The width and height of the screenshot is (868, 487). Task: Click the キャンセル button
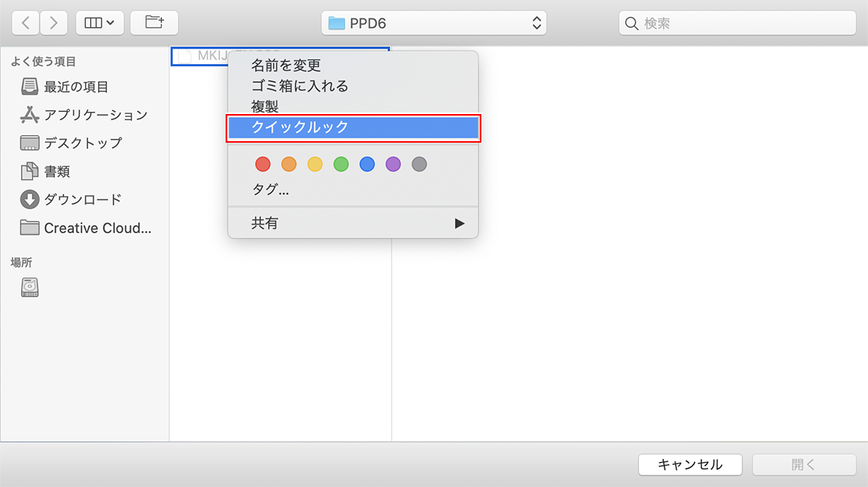(689, 464)
